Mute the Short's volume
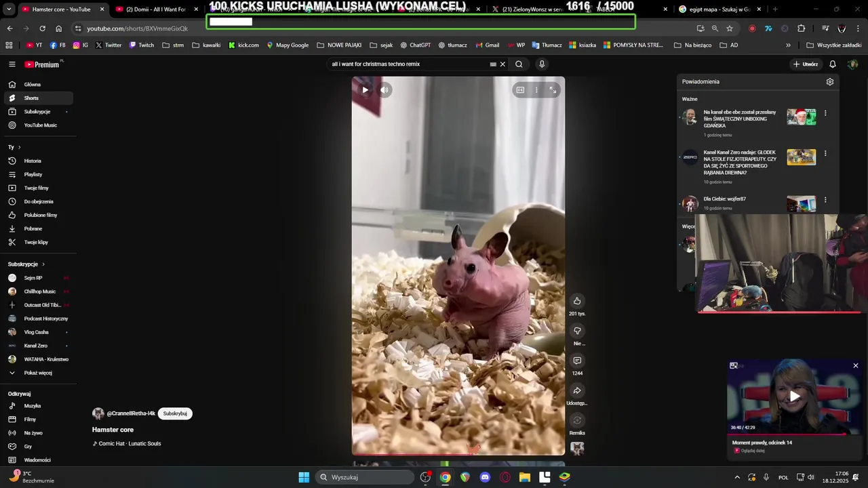 (384, 90)
